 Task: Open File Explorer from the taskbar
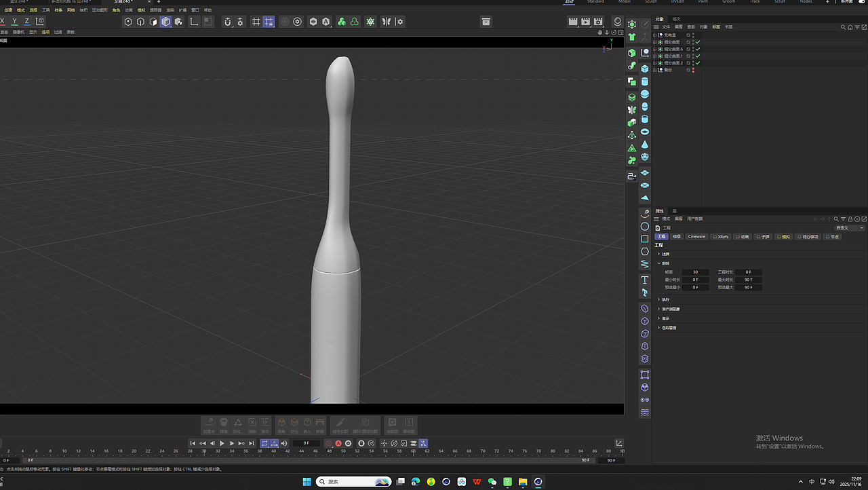tap(523, 482)
